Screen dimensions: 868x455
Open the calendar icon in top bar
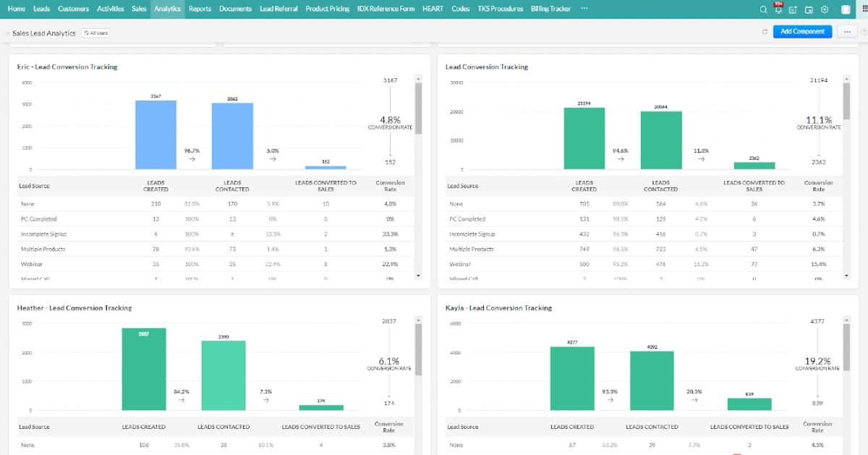809,9
